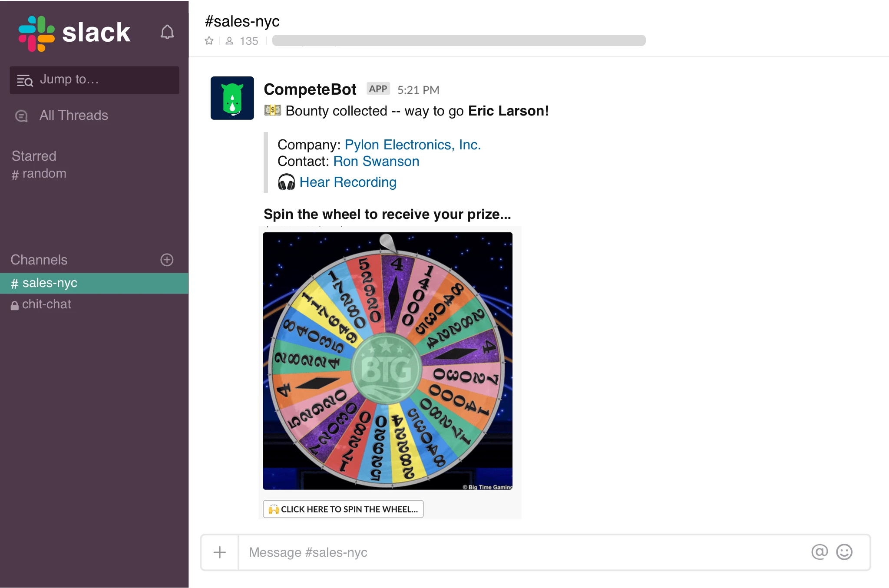Image resolution: width=889 pixels, height=588 pixels.
Task: Star the #sales-nyc channel
Action: [x=209, y=41]
